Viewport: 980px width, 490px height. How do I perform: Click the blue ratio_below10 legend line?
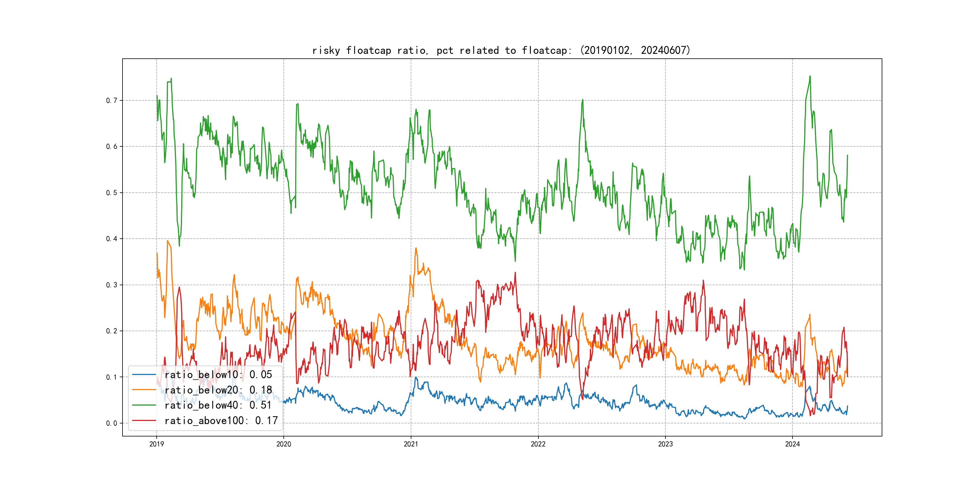click(x=144, y=375)
